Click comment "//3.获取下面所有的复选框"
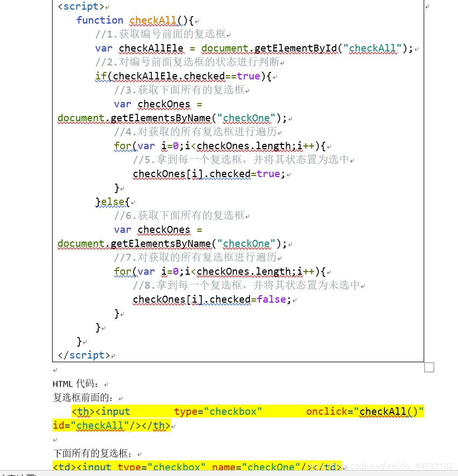The image size is (458, 476). click(x=179, y=90)
